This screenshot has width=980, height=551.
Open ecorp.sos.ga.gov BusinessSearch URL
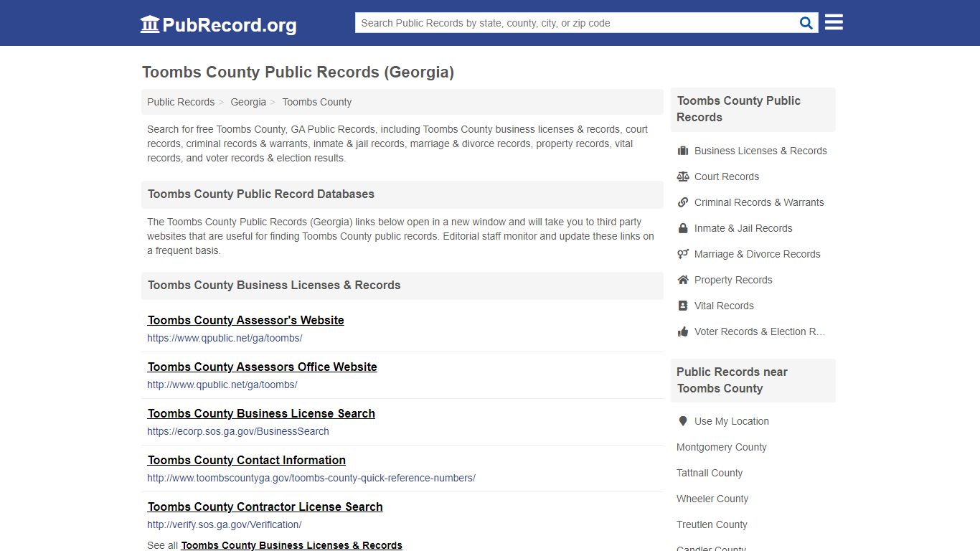(238, 431)
